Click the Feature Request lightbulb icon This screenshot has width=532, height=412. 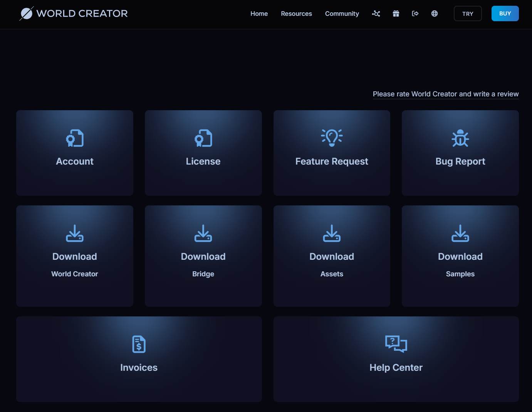tap(332, 138)
